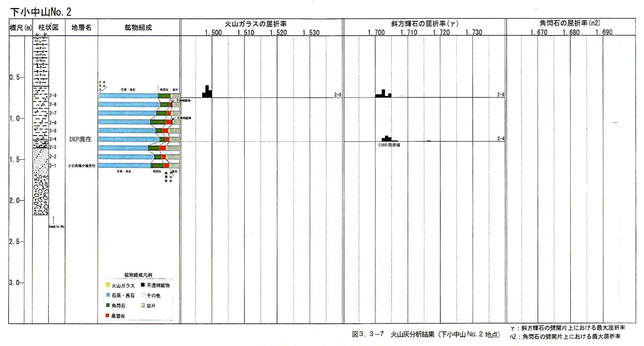Click the mineral composition bar for sample 2-1
Viewport: 644px width, 346px height.
coord(140,165)
